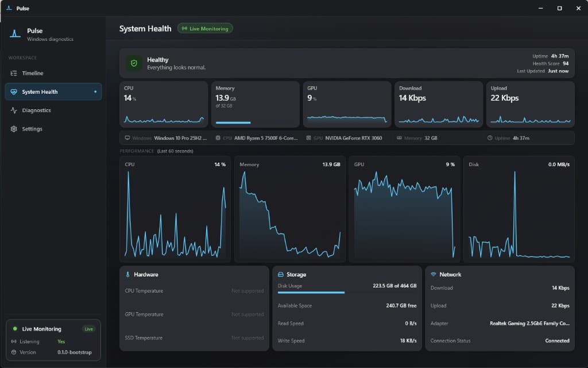
Task: Click the Pulse logo icon in sidebar
Action: 15,34
